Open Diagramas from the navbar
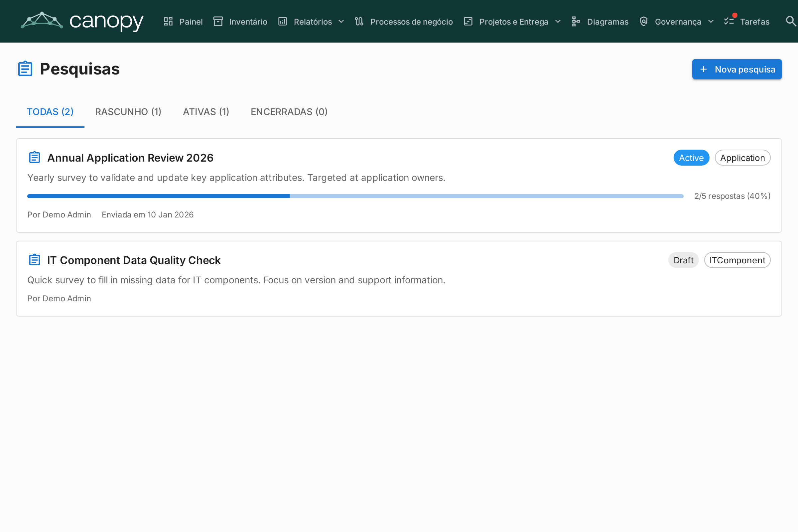 tap(600, 21)
